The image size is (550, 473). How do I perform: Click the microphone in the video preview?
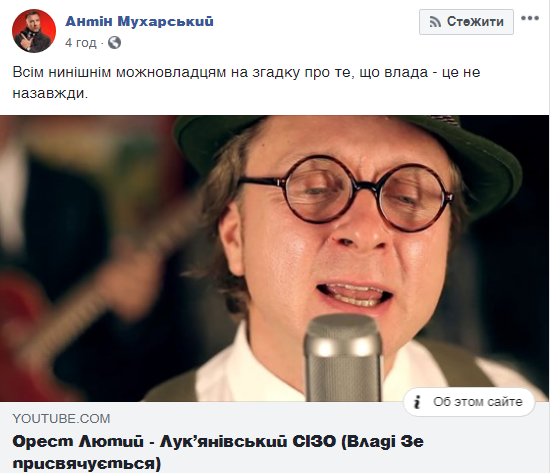[343, 358]
